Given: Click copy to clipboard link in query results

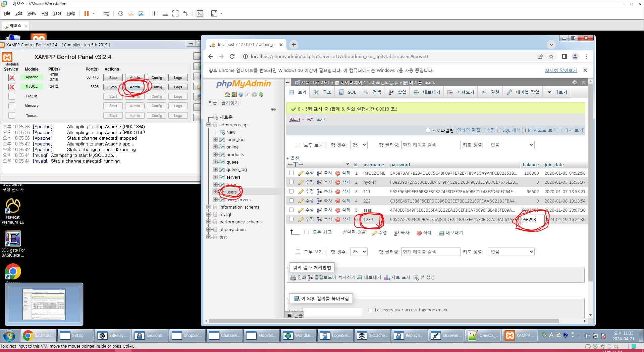Looking at the screenshot, I should 331,277.
